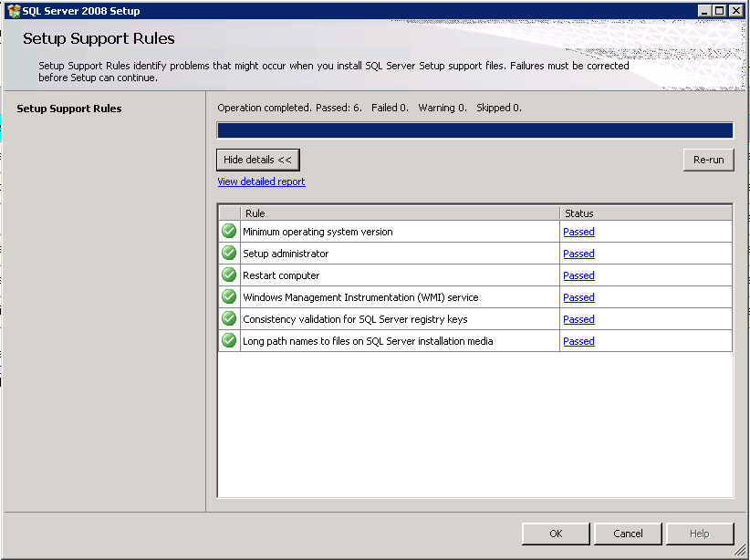Select 'Windows Management Instrumentation (WMI) service' text
The width and height of the screenshot is (750, 560).
click(x=360, y=297)
